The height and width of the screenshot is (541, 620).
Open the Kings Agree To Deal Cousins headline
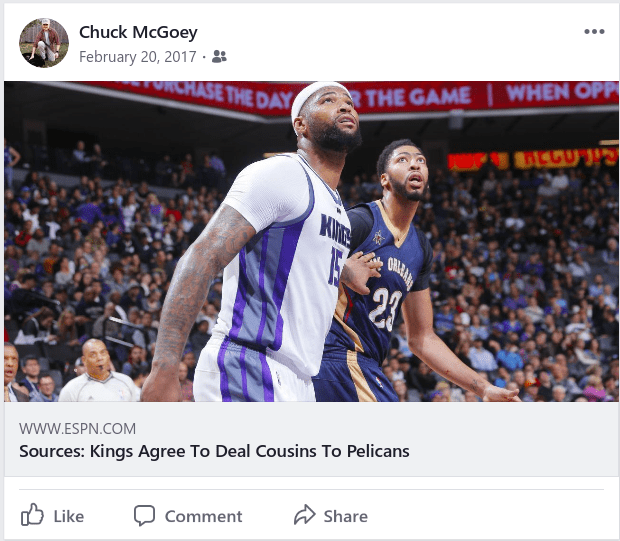coord(214,451)
